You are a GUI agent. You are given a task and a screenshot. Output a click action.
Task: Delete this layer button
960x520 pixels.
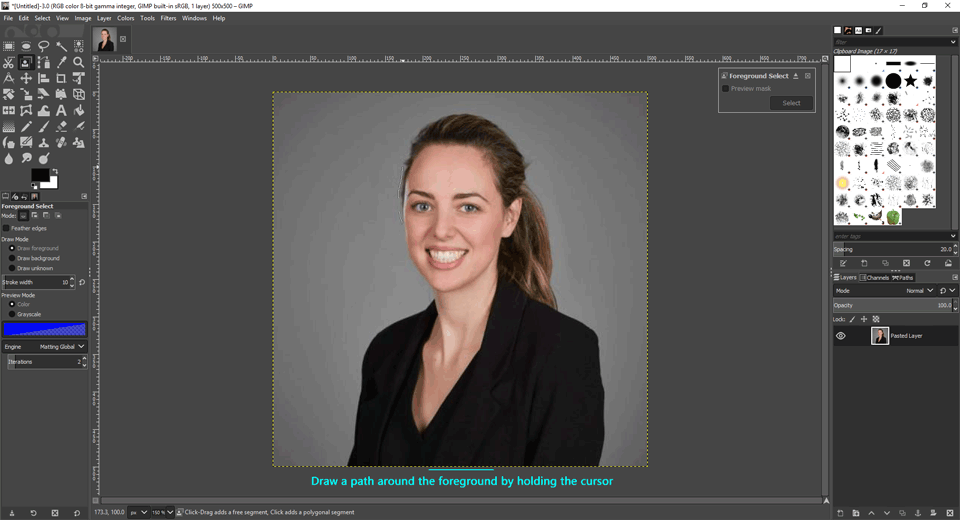[x=950, y=513]
